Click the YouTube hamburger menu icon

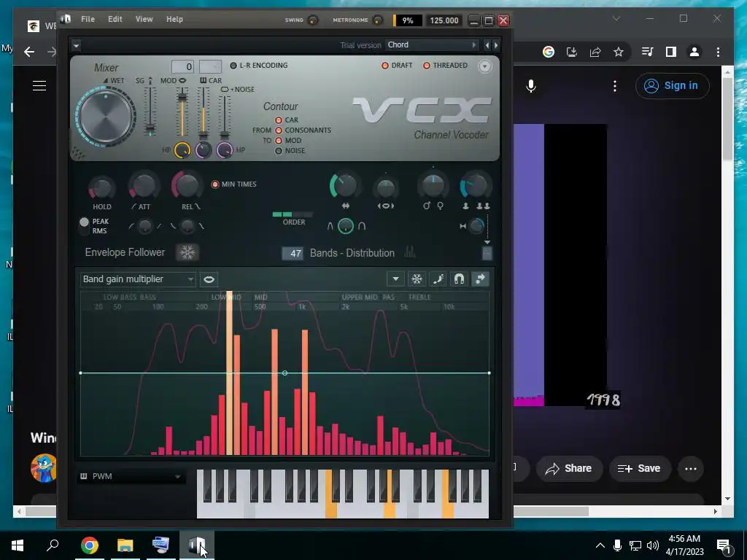(39, 86)
